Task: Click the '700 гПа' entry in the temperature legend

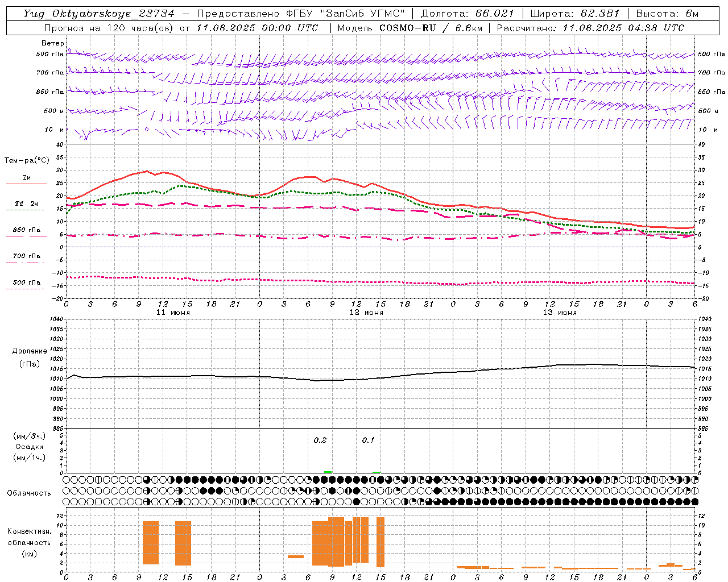Action: pyautogui.click(x=27, y=256)
